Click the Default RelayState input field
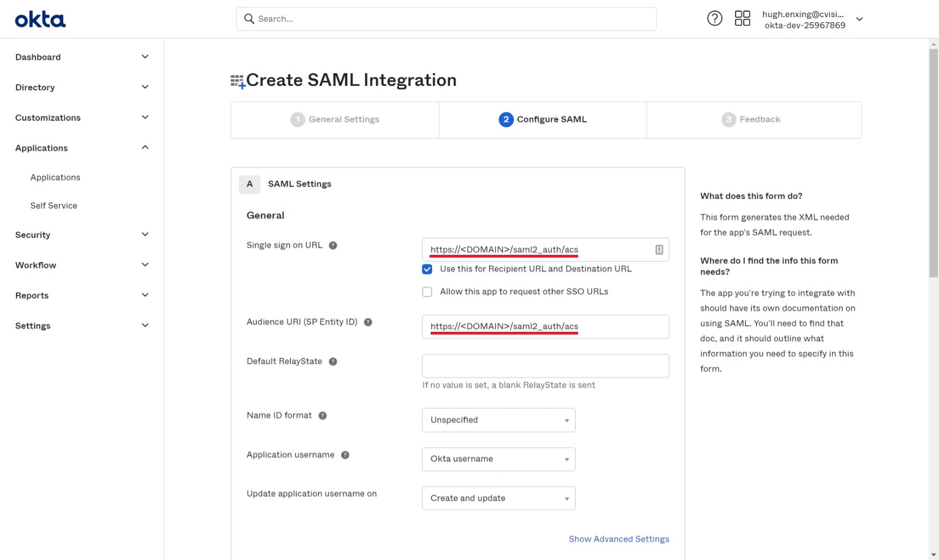The height and width of the screenshot is (560, 939). pos(545,366)
